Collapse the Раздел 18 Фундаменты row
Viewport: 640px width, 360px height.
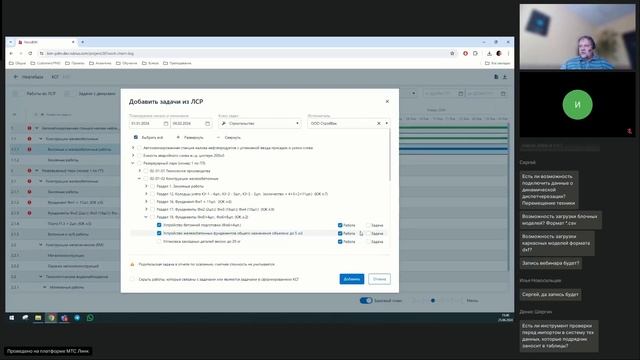point(146,217)
